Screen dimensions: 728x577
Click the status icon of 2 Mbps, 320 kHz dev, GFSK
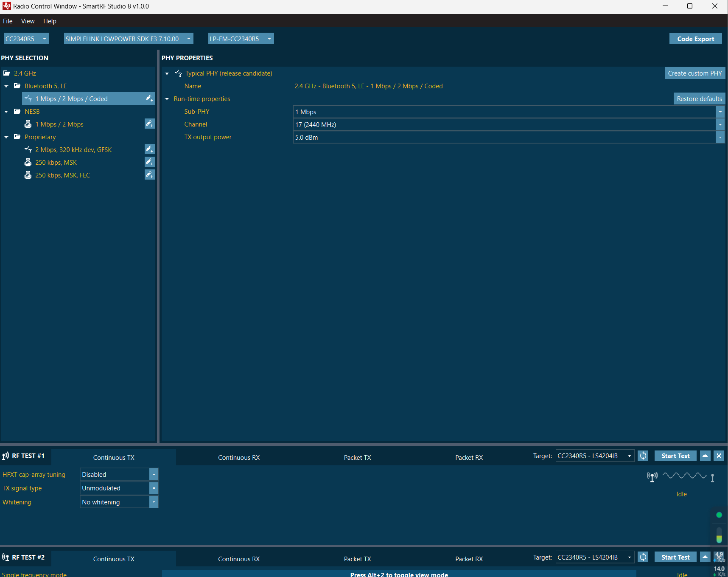[28, 149]
